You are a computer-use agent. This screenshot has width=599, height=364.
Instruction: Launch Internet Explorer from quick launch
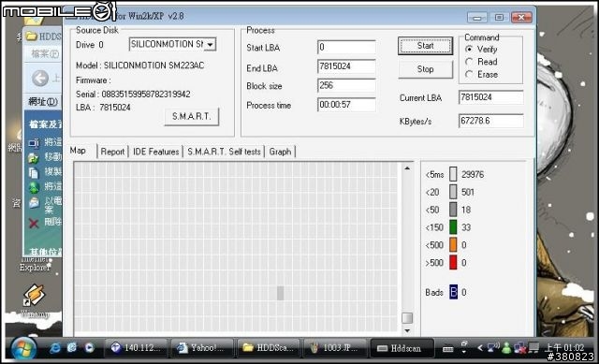tap(55, 348)
